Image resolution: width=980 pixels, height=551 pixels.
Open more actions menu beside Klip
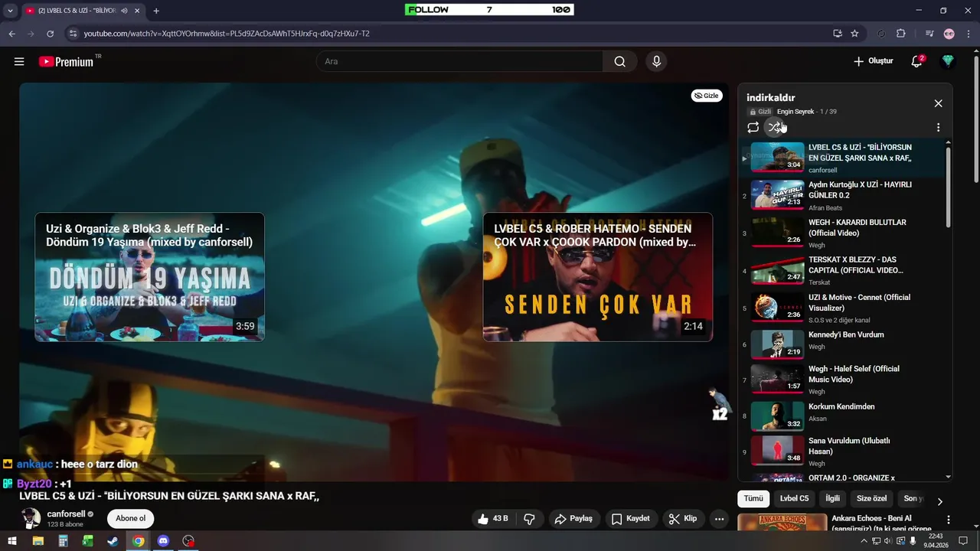(x=719, y=519)
